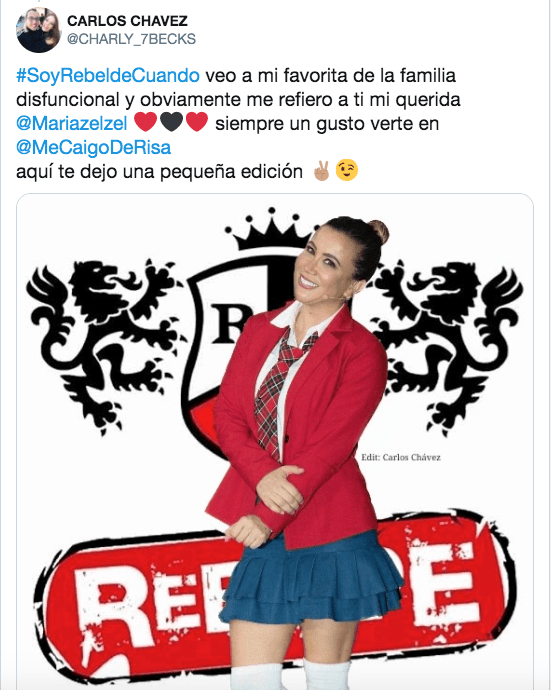Click the first red heart emoji

(x=145, y=122)
